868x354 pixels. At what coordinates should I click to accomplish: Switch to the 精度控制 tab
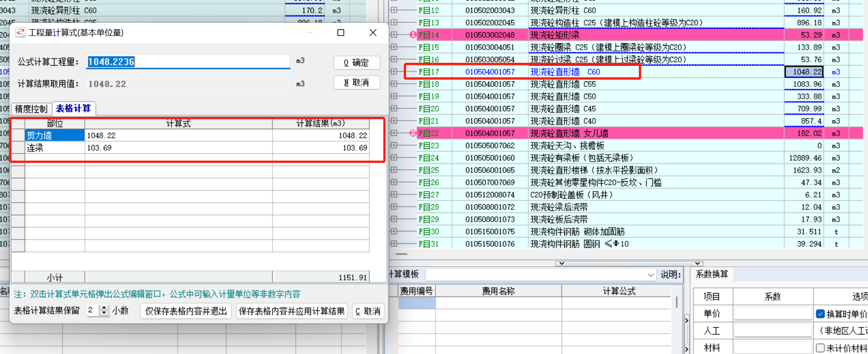(x=31, y=109)
